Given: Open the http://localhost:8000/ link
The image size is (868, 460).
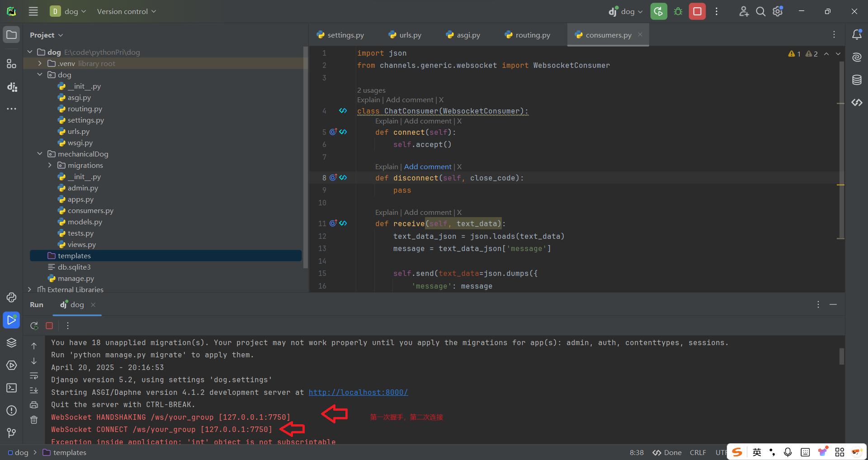Looking at the screenshot, I should coord(358,392).
